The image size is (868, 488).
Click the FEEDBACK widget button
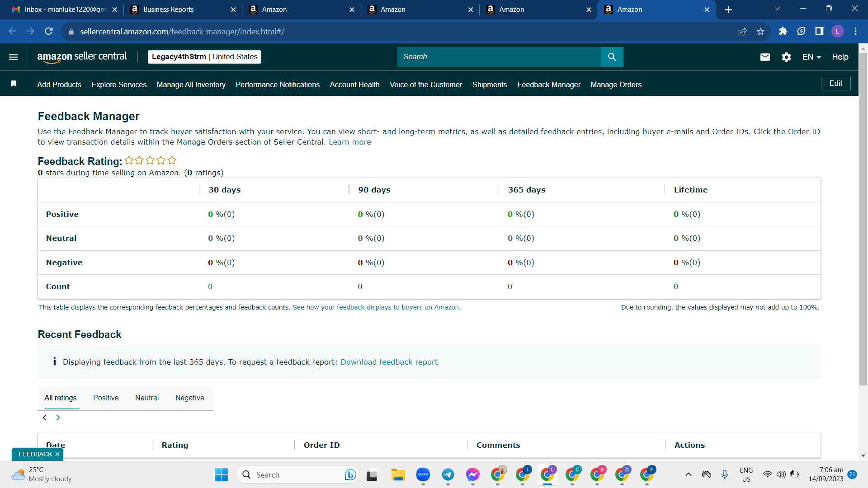tap(35, 454)
